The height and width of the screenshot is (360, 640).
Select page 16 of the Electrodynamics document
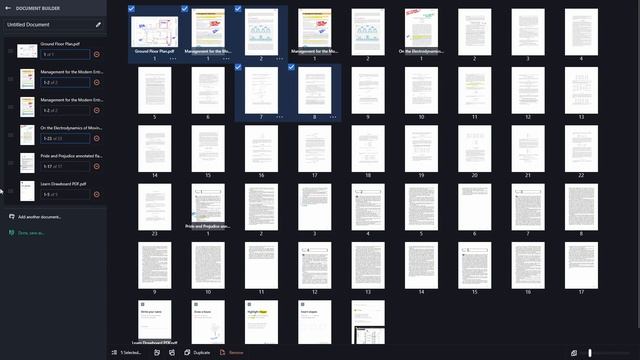click(x=261, y=149)
